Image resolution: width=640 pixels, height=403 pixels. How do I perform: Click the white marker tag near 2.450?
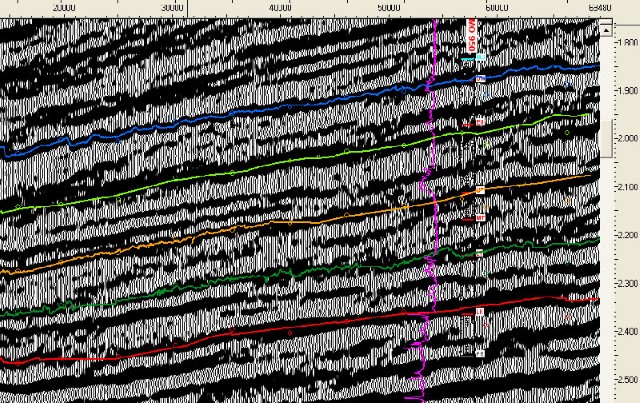pos(479,352)
